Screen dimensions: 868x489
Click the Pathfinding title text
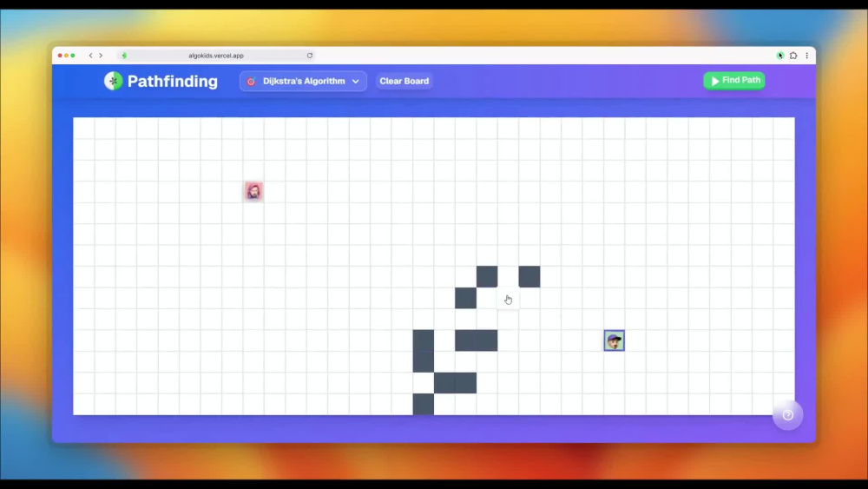[172, 81]
